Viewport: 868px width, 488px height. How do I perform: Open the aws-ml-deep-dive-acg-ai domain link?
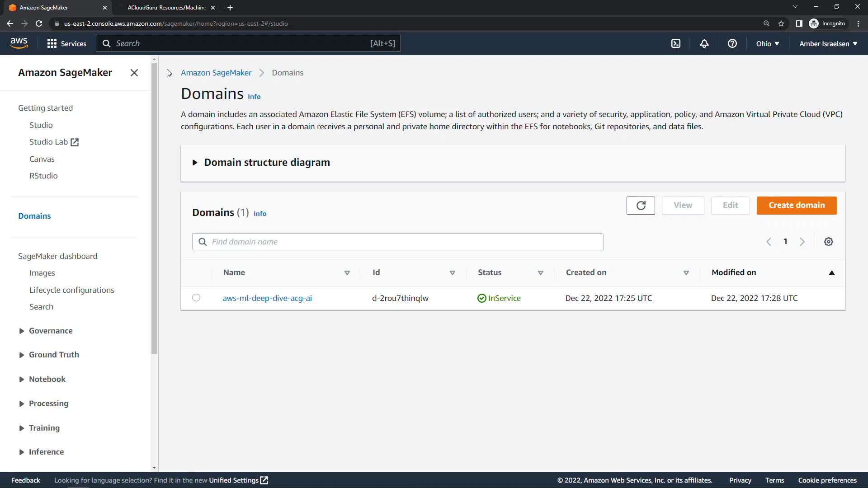coord(267,298)
